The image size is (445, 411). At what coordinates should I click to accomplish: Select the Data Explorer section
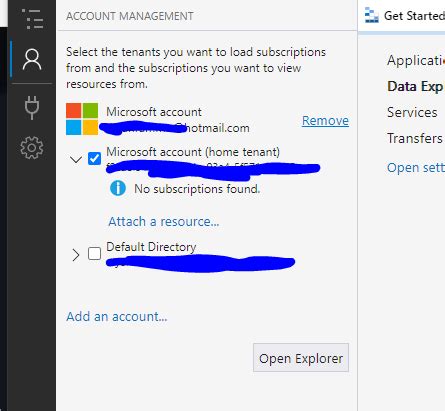415,86
